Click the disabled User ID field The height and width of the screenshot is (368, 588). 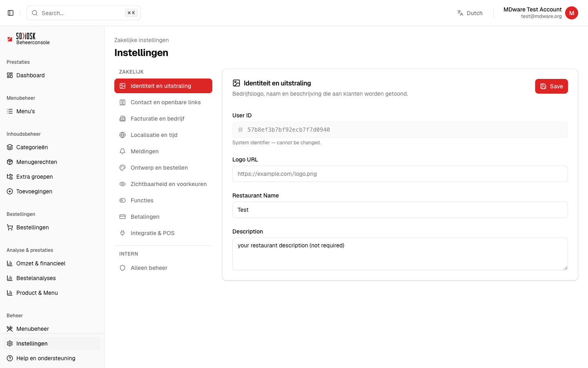point(400,130)
